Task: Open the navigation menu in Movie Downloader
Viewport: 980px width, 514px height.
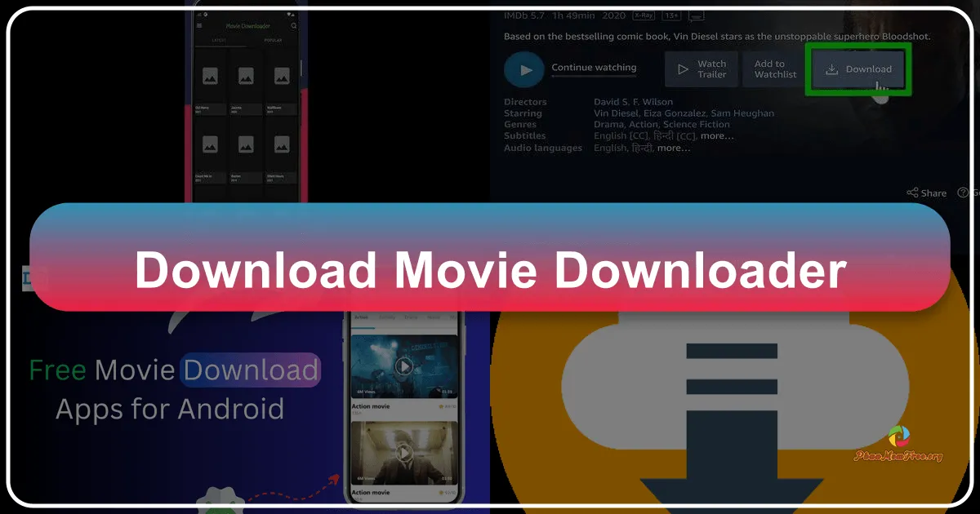Action: 198,25
